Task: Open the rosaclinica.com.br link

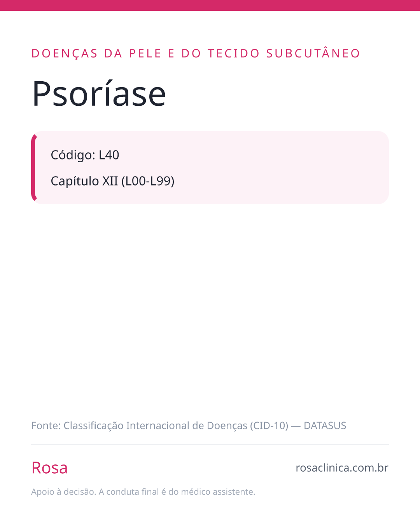Action: pos(342,468)
